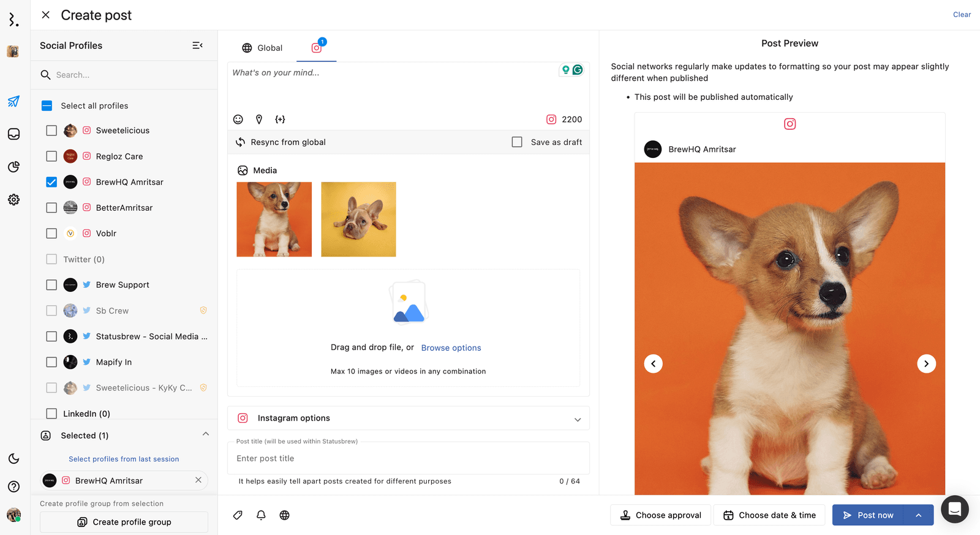Select the Instagram composer tab
The image size is (980, 535).
[x=317, y=48]
